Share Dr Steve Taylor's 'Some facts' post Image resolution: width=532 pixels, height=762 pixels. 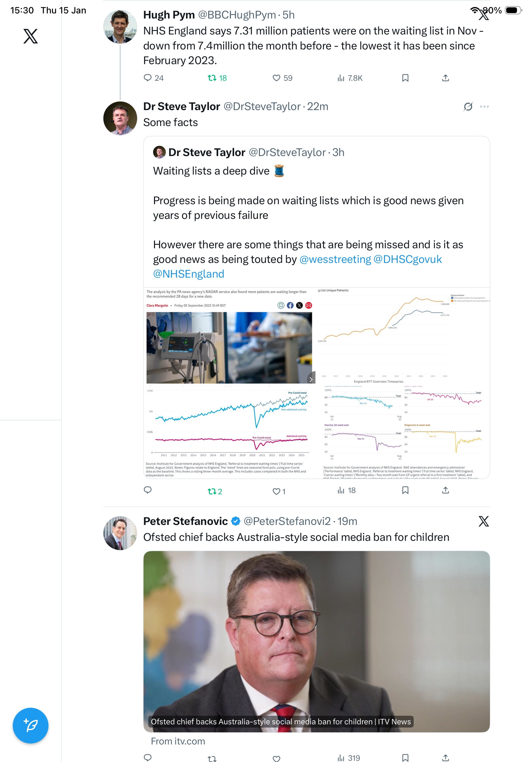[446, 490]
